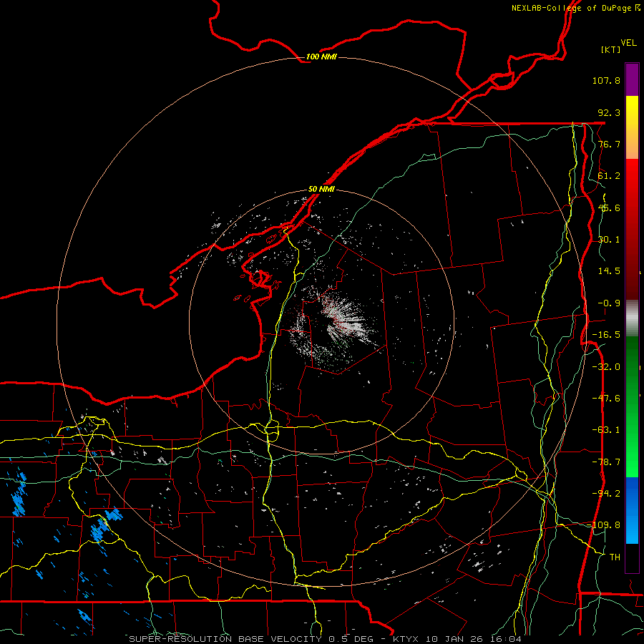Click the TH label below the scale

[615, 557]
